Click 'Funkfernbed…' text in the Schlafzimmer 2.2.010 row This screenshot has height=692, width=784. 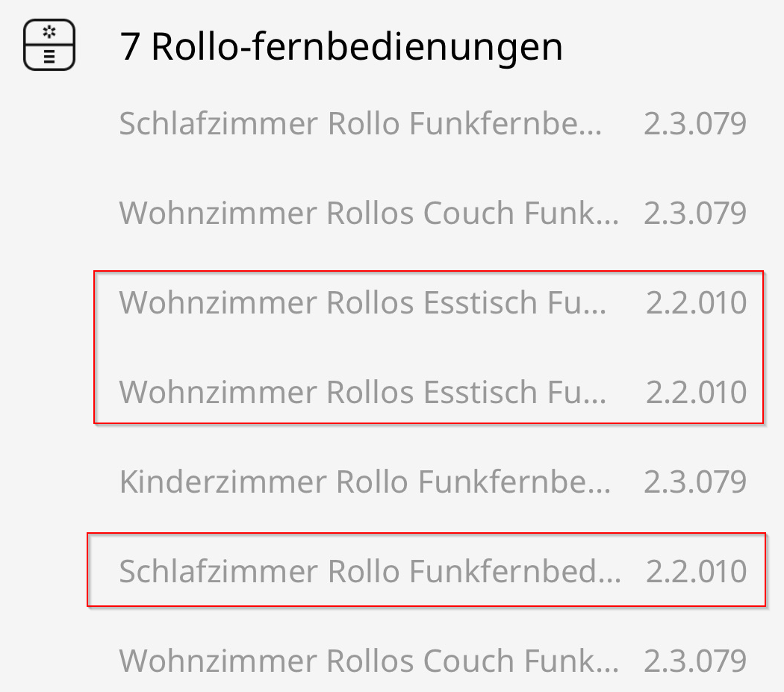pyautogui.click(x=515, y=572)
